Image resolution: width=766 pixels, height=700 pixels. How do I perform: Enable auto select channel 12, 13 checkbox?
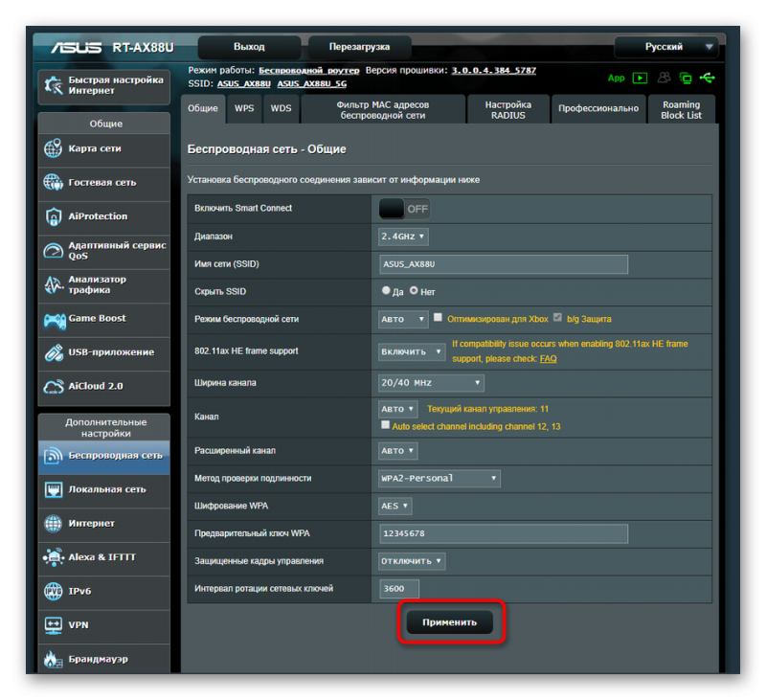(386, 425)
